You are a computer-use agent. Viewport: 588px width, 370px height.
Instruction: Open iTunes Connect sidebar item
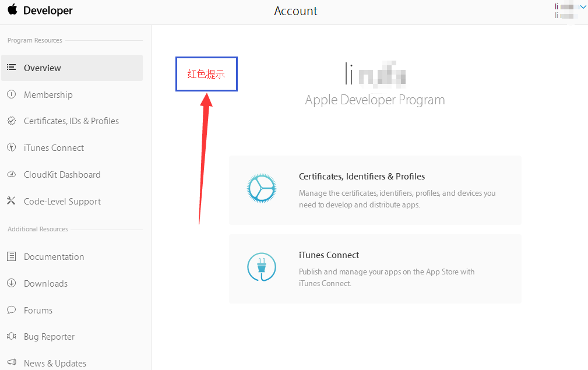pos(54,148)
